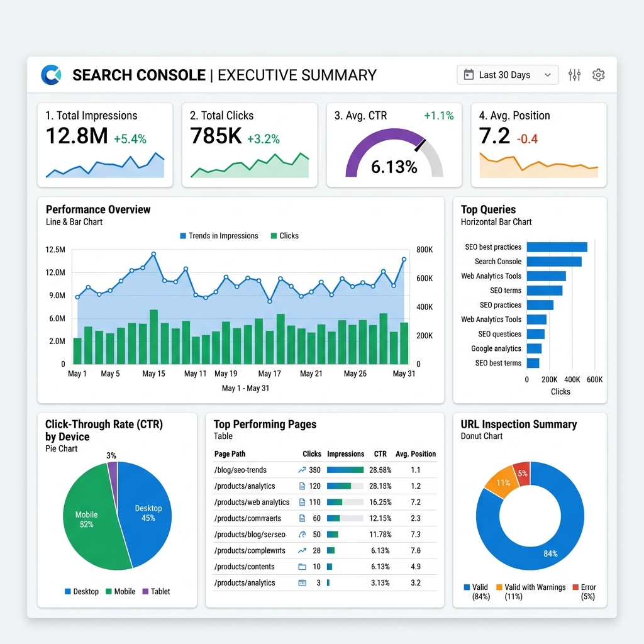644x644 pixels.
Task: Click the 'SEO questices' query label
Action: click(500, 334)
